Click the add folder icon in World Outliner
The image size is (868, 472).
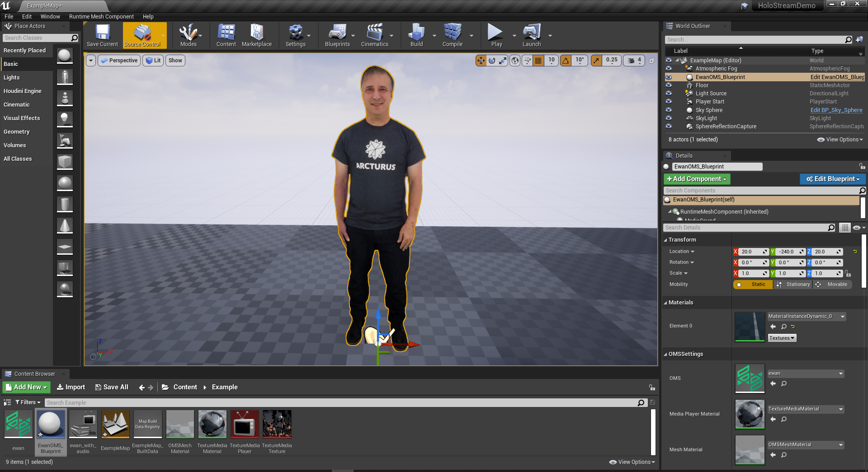[859, 40]
